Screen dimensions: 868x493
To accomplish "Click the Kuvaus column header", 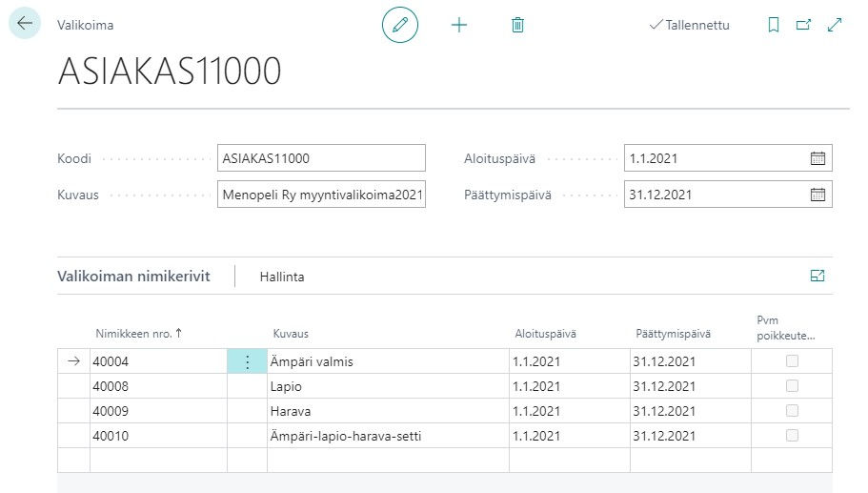I will 291,334.
